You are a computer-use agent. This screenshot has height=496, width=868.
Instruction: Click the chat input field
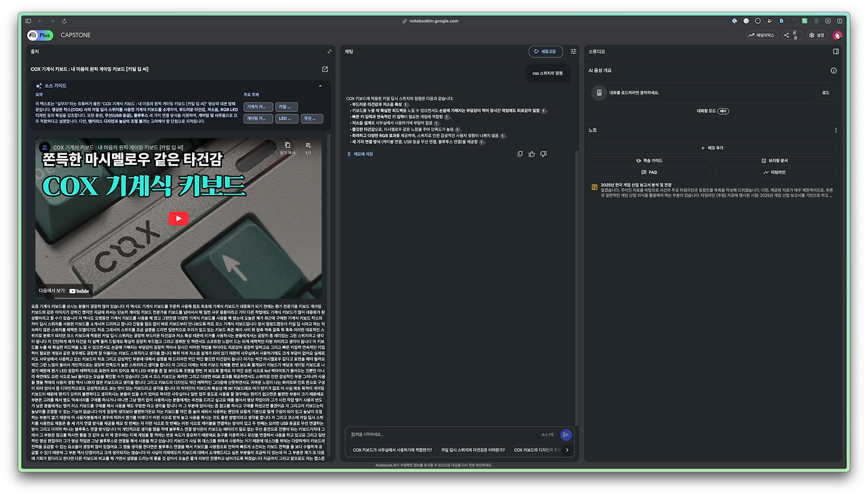click(x=444, y=434)
